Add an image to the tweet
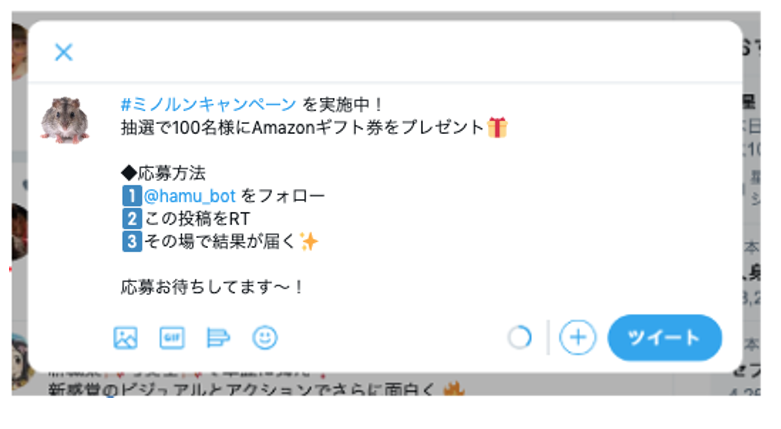The width and height of the screenshot is (781, 429). pos(126,338)
